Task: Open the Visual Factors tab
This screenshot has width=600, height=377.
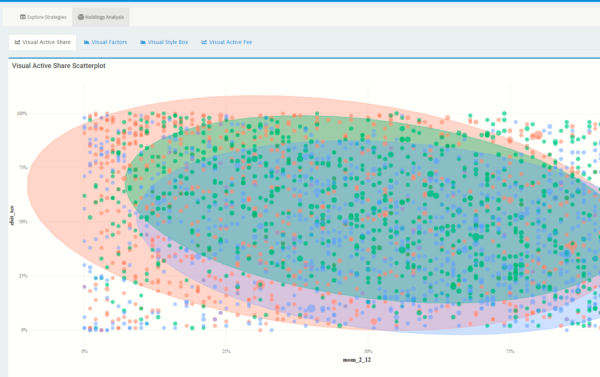Action: coord(105,42)
